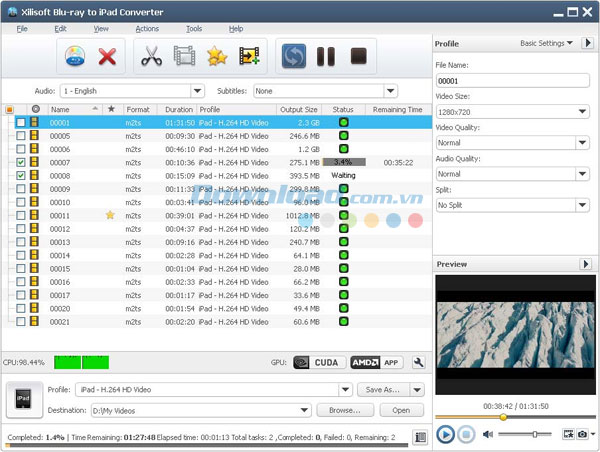
Task: Click the load Blu-ray disc icon
Action: click(74, 57)
